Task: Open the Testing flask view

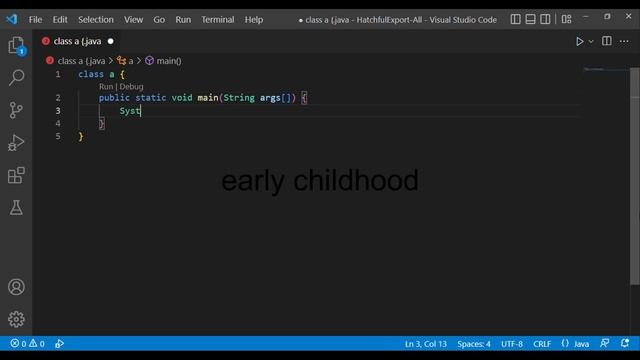Action: pyautogui.click(x=16, y=207)
